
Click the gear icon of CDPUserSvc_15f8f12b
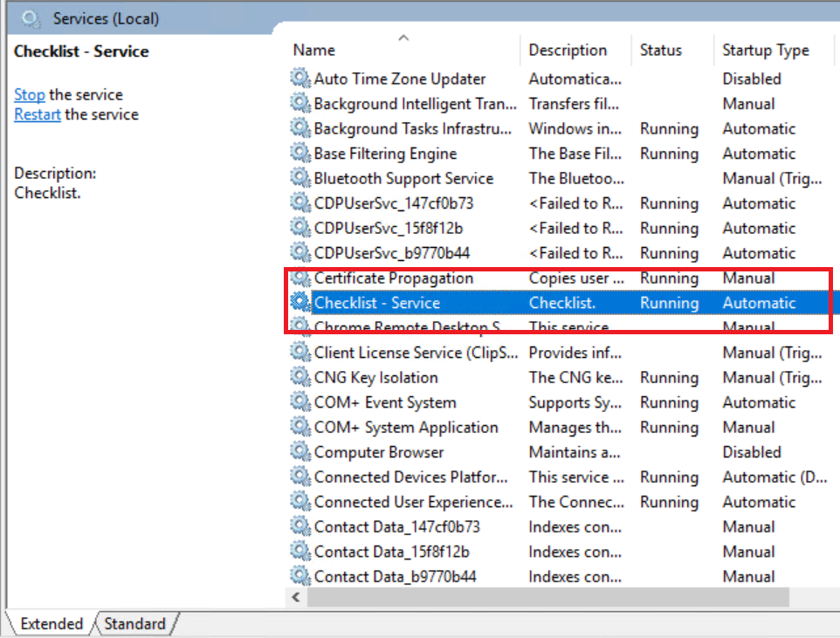tap(300, 228)
